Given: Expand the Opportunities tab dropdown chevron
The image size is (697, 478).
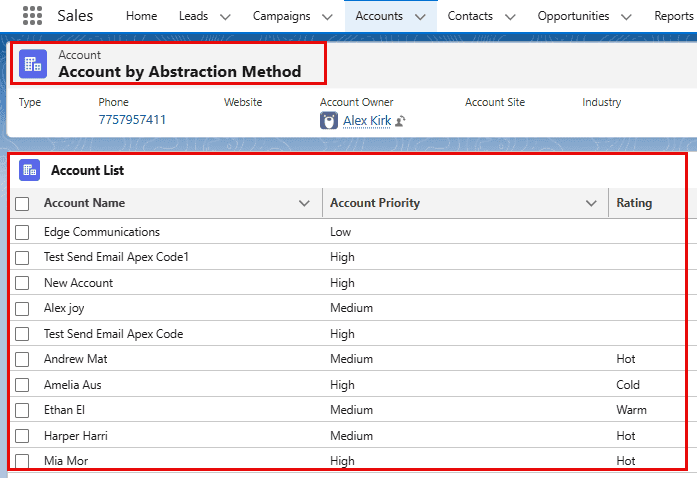Looking at the screenshot, I should 626,17.
